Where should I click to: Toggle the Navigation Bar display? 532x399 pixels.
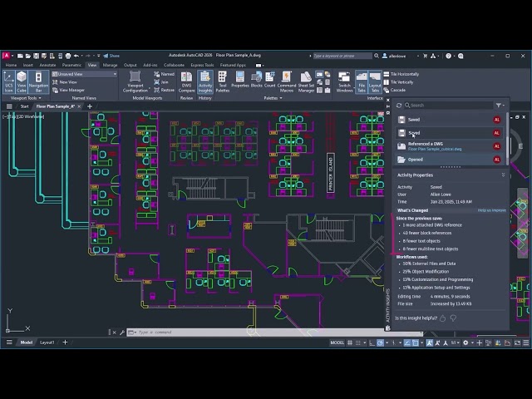coord(38,81)
